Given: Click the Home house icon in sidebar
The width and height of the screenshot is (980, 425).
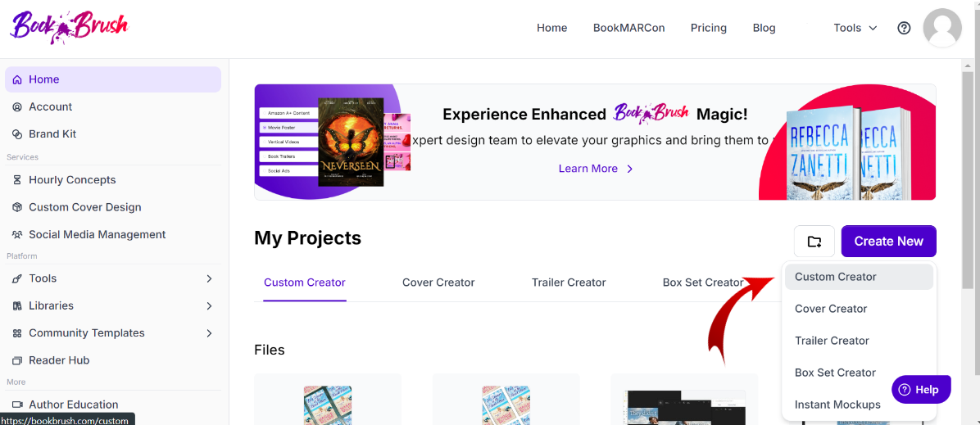Looking at the screenshot, I should point(17,79).
